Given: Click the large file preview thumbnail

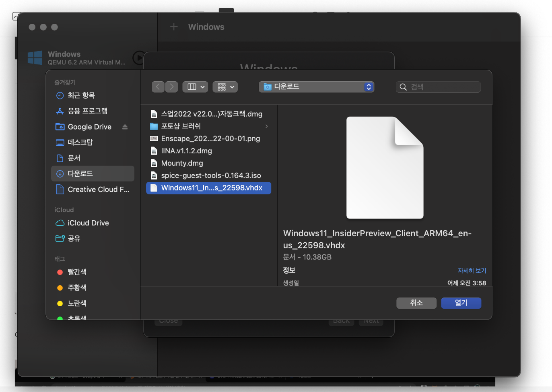Looking at the screenshot, I should pos(385,168).
